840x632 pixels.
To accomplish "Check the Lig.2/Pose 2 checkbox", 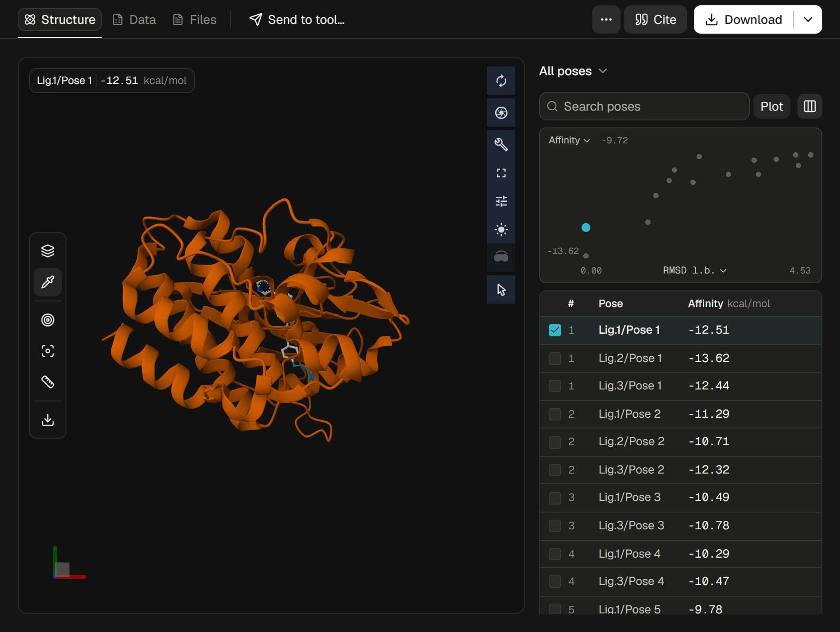I will [x=555, y=442].
